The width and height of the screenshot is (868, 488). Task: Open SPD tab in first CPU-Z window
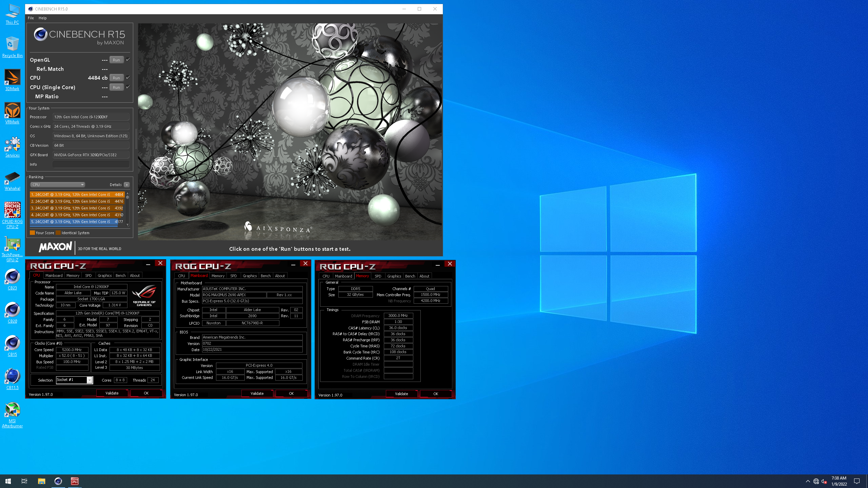88,276
